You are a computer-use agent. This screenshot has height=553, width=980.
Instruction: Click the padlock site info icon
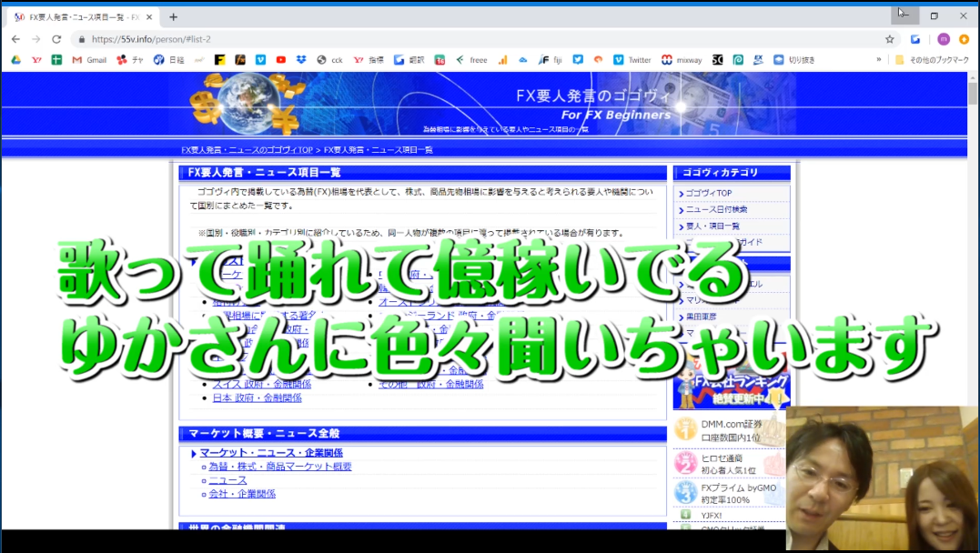pos(81,39)
